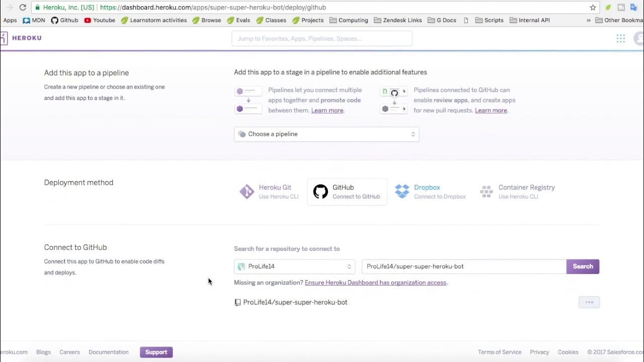Open the Blogs footer link
The image size is (644, 362).
[43, 352]
